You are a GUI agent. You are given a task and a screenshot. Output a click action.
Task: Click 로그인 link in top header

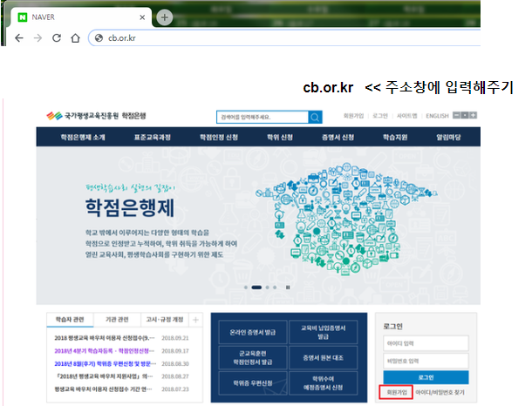coord(380,116)
